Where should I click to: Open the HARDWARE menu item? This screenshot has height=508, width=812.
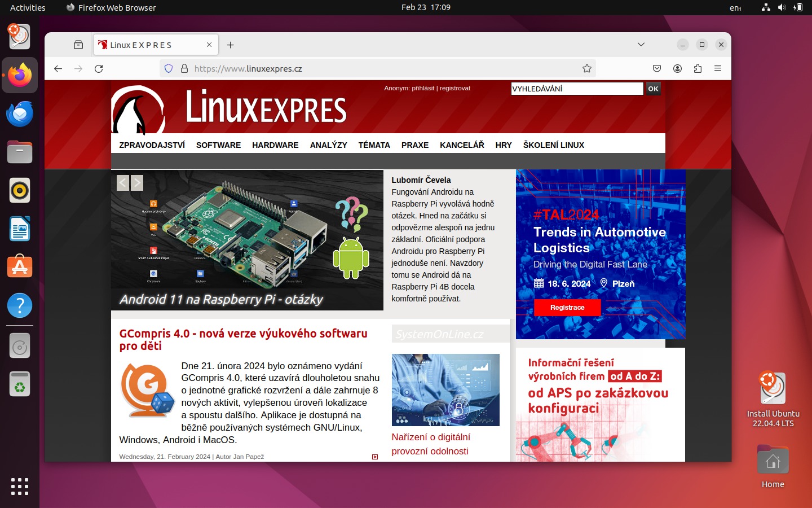pos(275,145)
